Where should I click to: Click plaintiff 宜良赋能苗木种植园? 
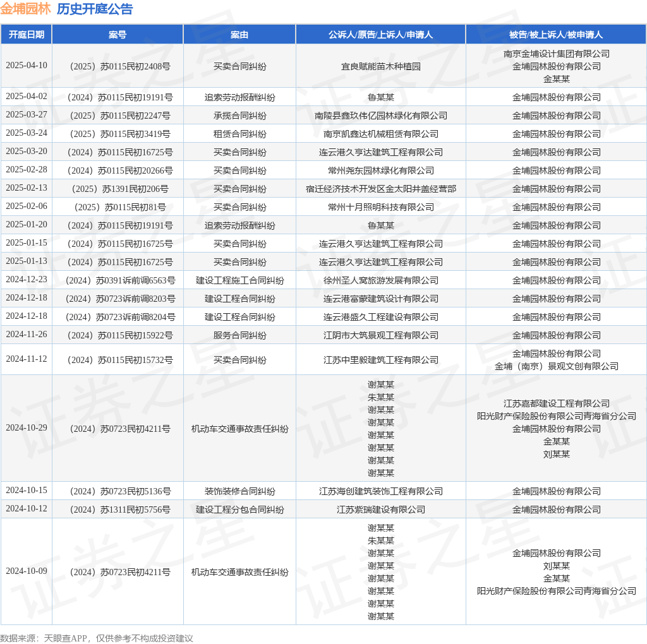tap(380, 66)
